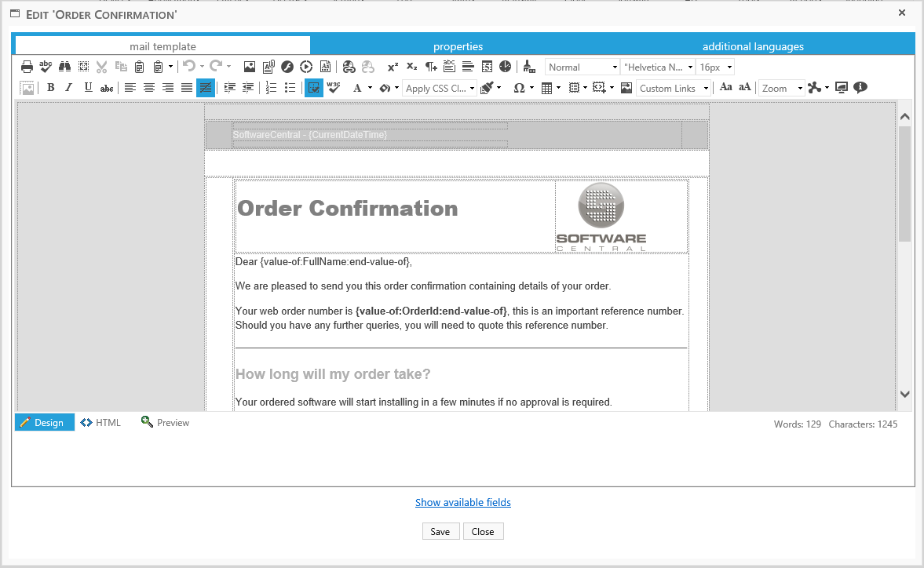Switch to the properties tab
The image size is (924, 568).
coord(458,46)
